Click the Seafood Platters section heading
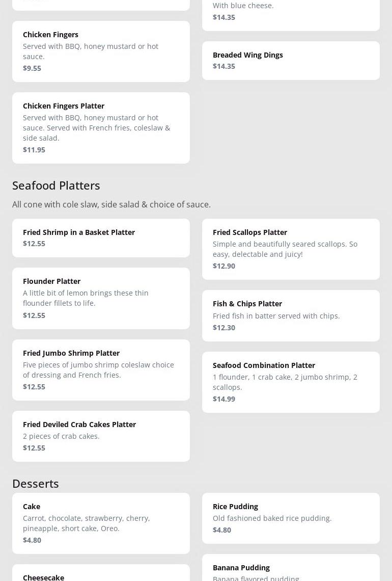The width and height of the screenshot is (392, 581). point(56,185)
